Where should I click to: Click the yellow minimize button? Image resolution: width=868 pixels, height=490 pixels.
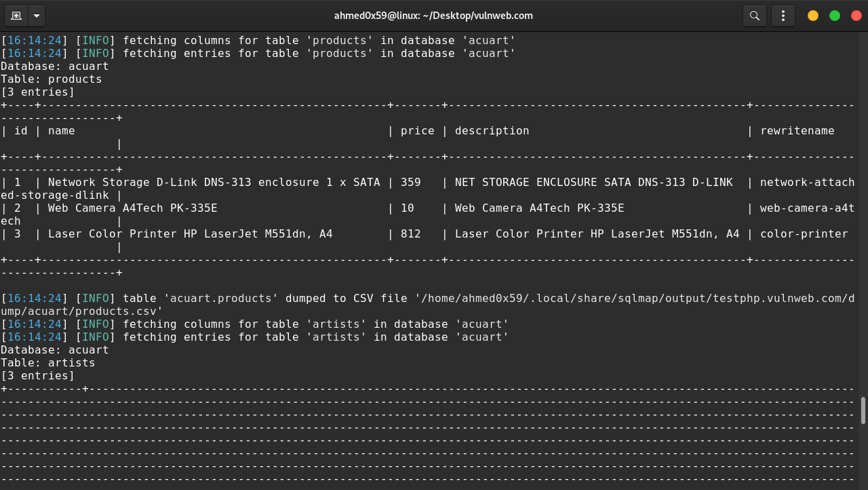click(x=812, y=14)
